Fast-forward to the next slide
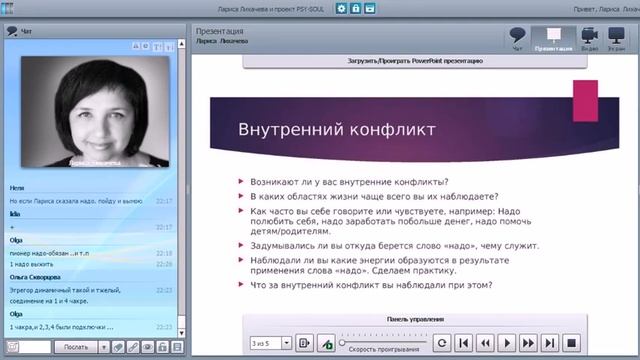Viewport: 640px width, 360px height. coord(528,343)
